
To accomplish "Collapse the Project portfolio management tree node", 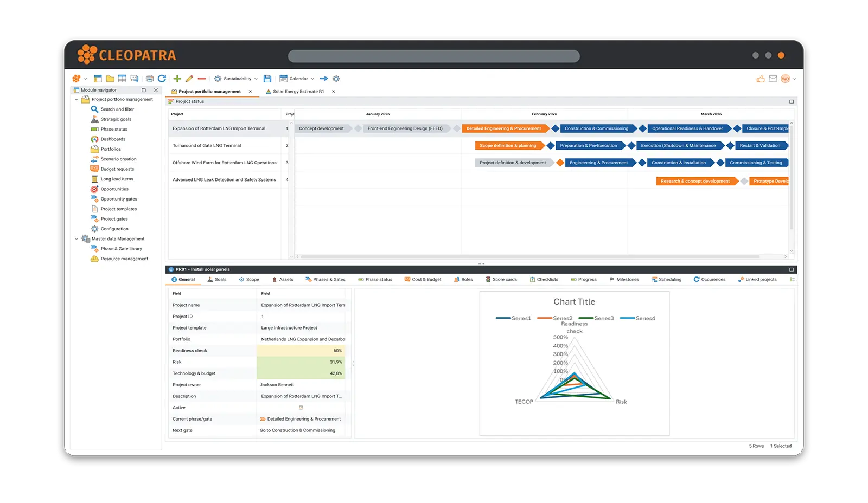I will (x=76, y=99).
